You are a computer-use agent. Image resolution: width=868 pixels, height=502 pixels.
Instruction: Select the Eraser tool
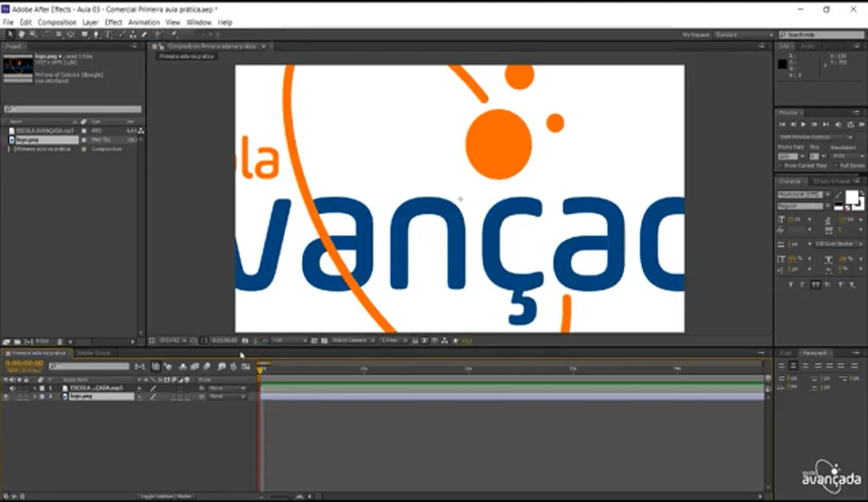pyautogui.click(x=144, y=34)
